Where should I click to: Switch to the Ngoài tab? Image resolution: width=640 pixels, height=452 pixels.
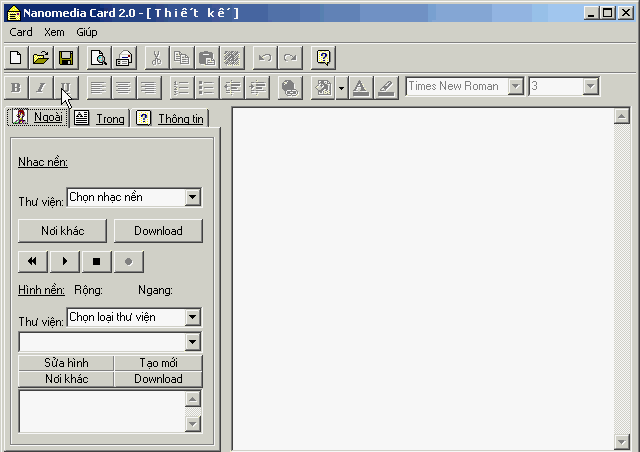pos(38,118)
